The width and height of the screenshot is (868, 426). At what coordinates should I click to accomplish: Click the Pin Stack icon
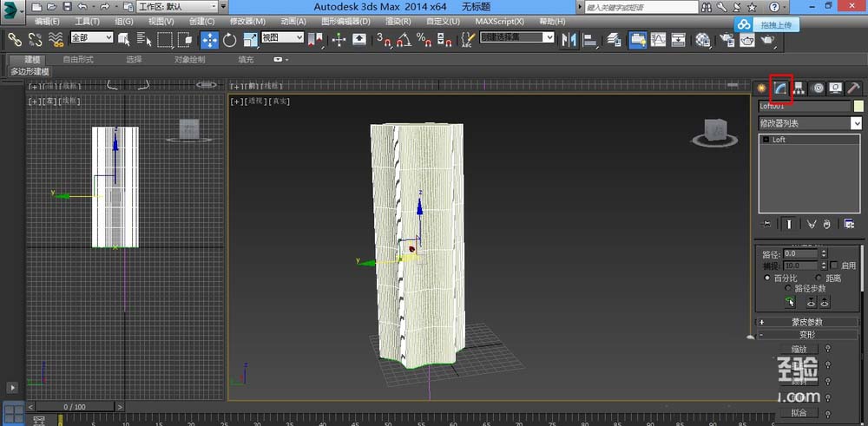tap(766, 224)
